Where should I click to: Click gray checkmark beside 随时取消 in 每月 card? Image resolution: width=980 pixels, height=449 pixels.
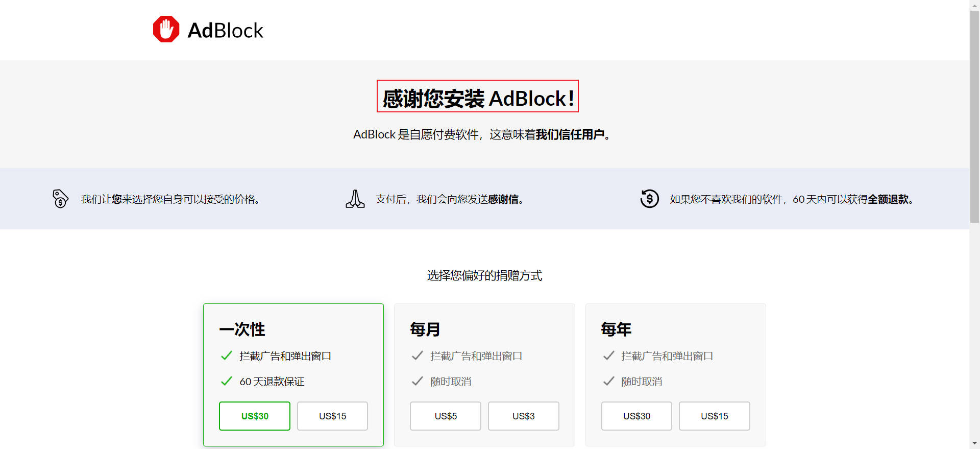tap(417, 381)
